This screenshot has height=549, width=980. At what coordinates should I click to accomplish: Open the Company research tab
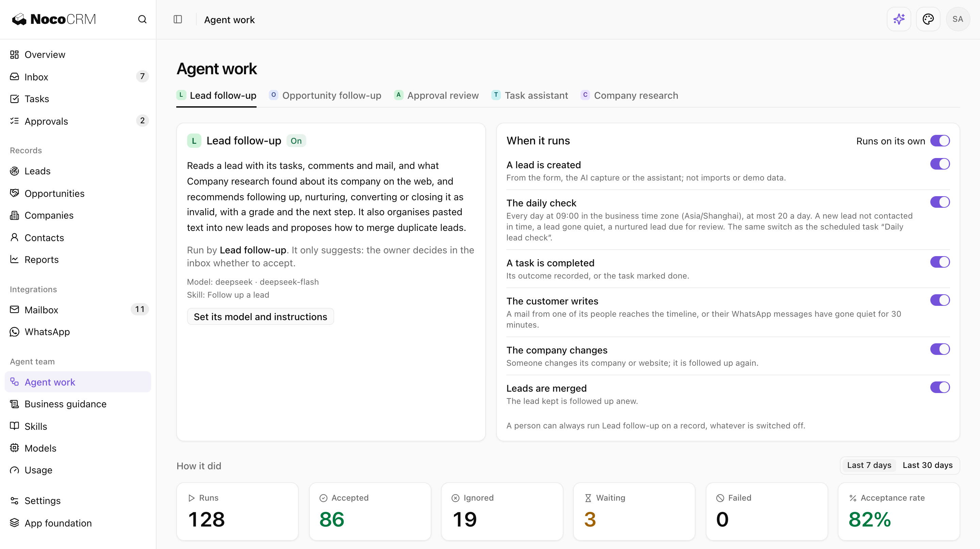click(x=629, y=96)
